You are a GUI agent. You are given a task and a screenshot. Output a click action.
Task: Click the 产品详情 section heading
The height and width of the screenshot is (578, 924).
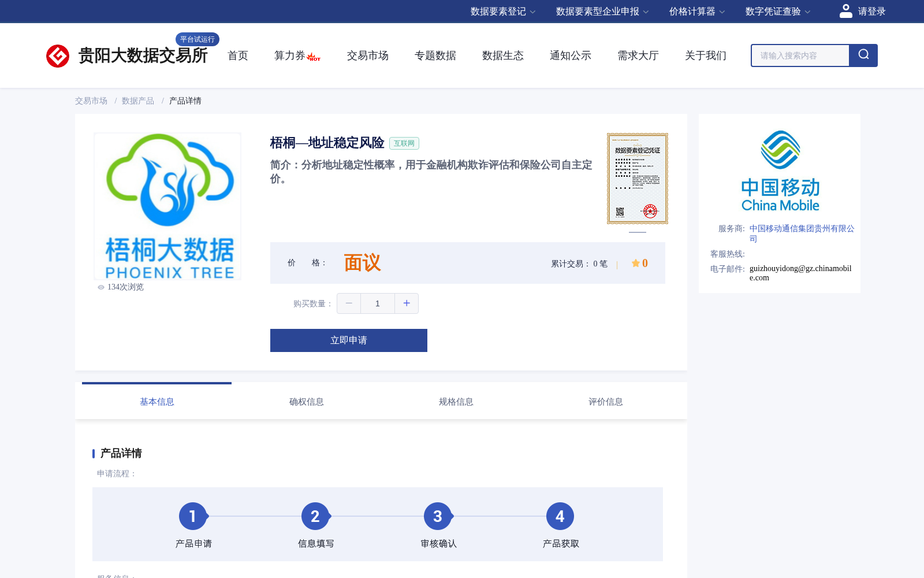[121, 453]
